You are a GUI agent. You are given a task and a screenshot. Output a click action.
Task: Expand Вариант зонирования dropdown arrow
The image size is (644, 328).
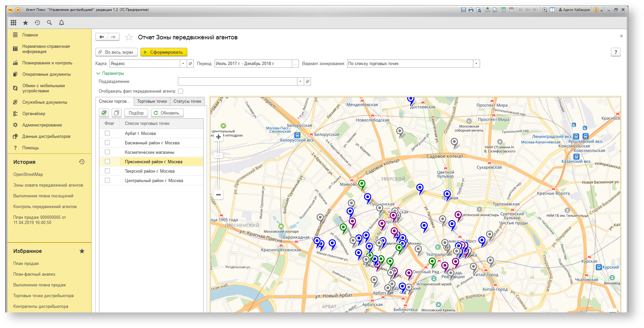477,64
